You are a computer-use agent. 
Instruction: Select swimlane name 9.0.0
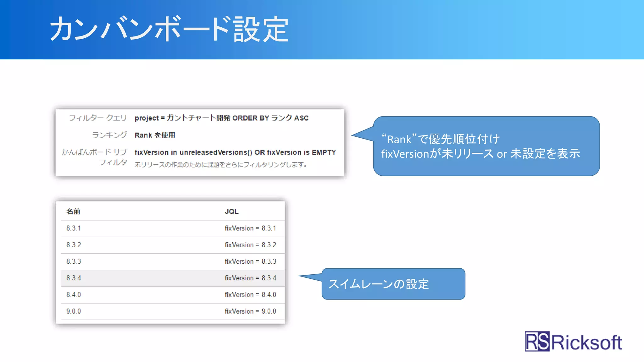pos(74,311)
